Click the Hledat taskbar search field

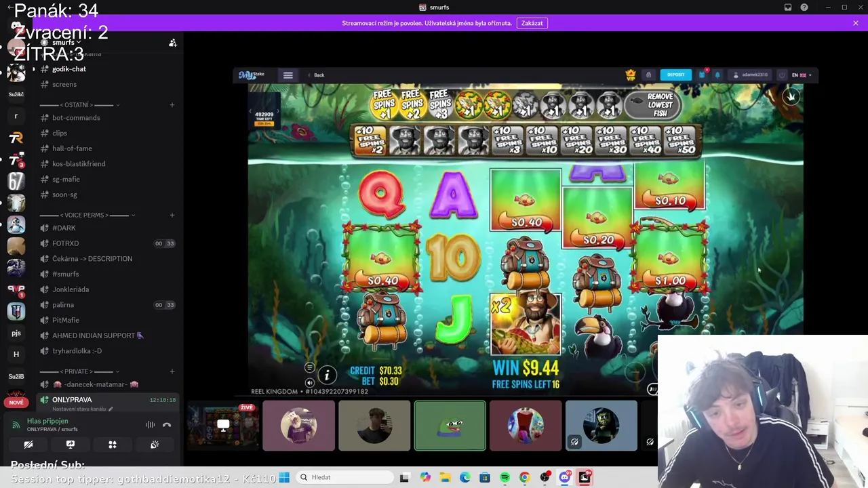[344, 477]
